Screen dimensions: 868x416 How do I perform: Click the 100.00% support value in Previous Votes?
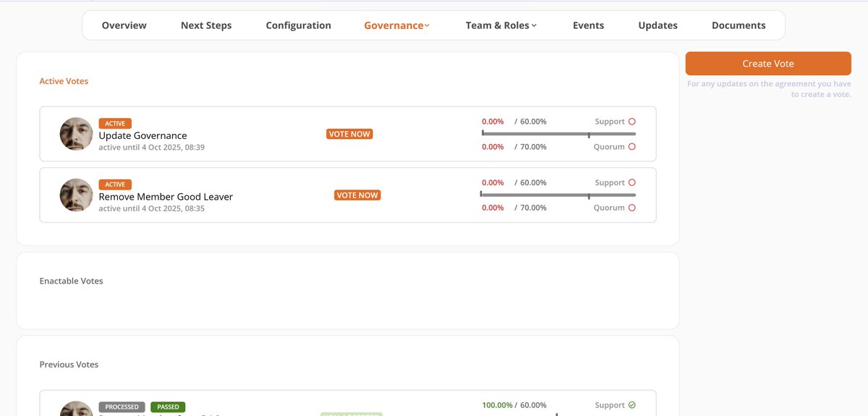tap(497, 405)
